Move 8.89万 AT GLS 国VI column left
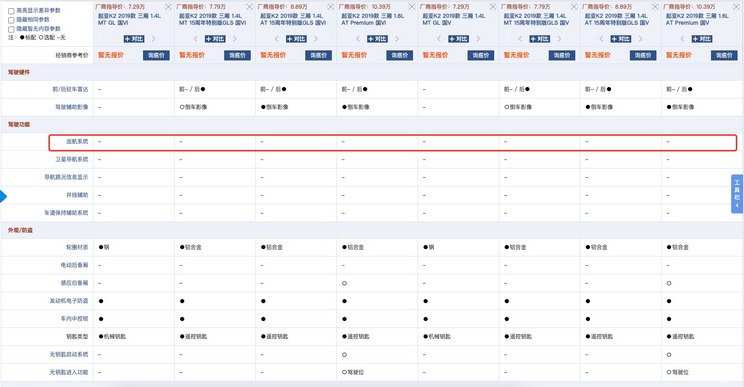The height and width of the screenshot is (387, 744). coord(277,39)
